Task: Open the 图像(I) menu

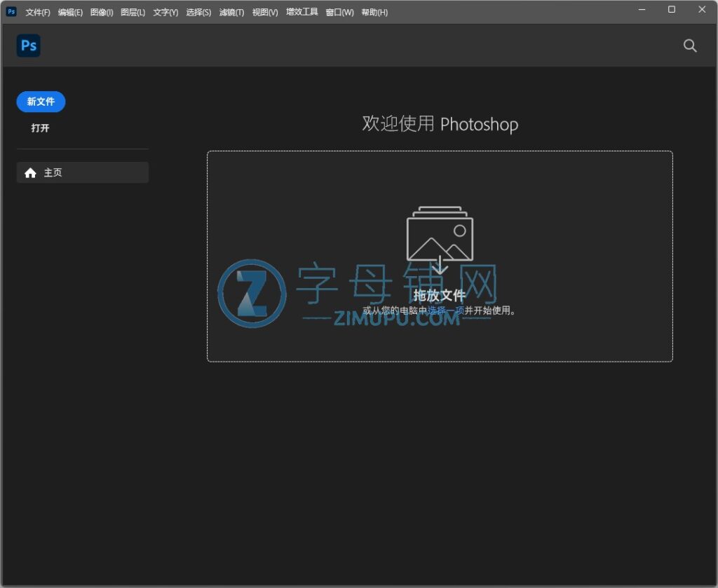Action: pos(102,13)
